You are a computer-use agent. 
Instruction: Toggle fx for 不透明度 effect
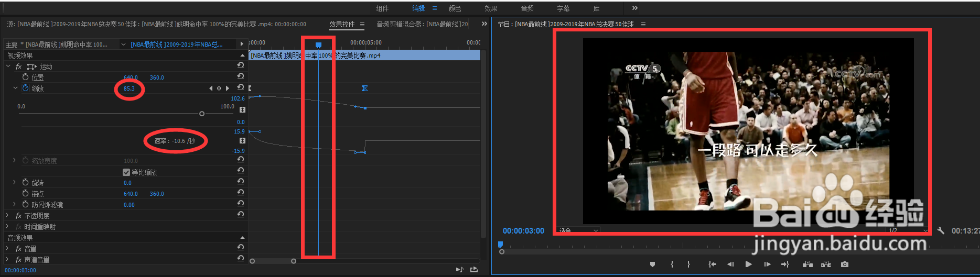[x=18, y=216]
